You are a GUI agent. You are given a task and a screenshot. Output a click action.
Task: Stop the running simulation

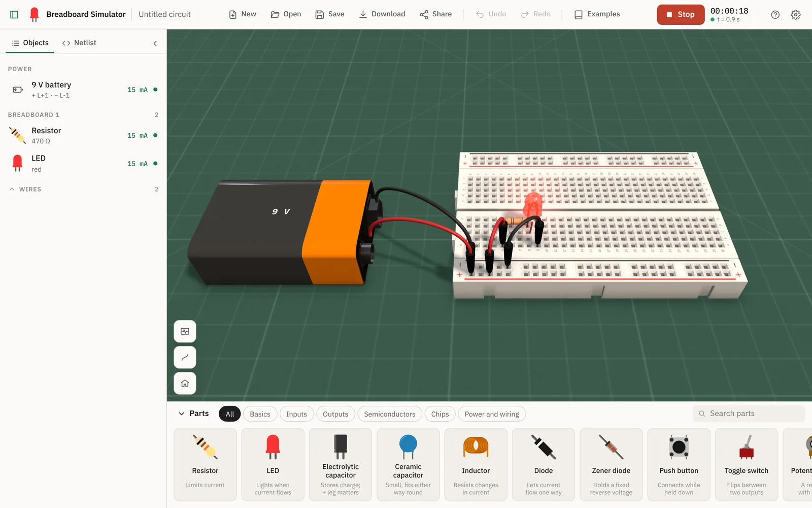pos(681,14)
